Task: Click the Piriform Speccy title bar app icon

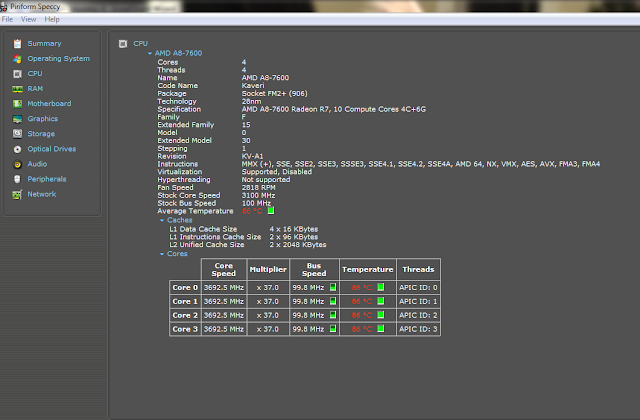Action: tap(4, 7)
